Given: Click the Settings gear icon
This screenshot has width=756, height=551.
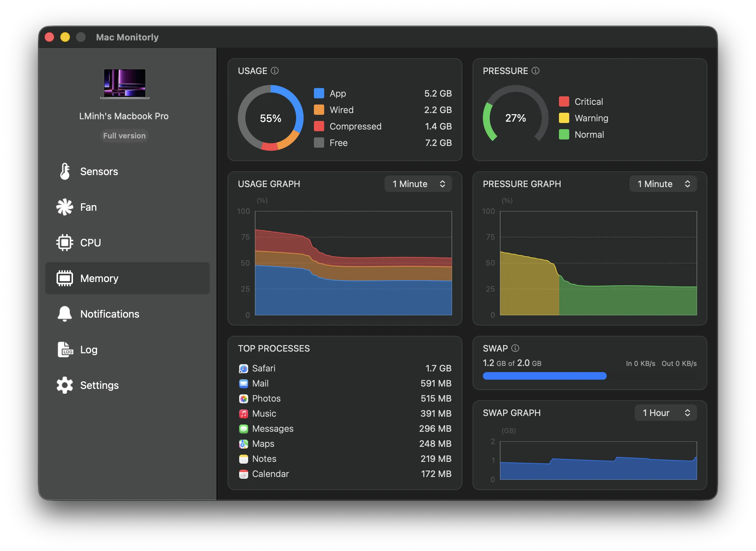Looking at the screenshot, I should tap(65, 385).
